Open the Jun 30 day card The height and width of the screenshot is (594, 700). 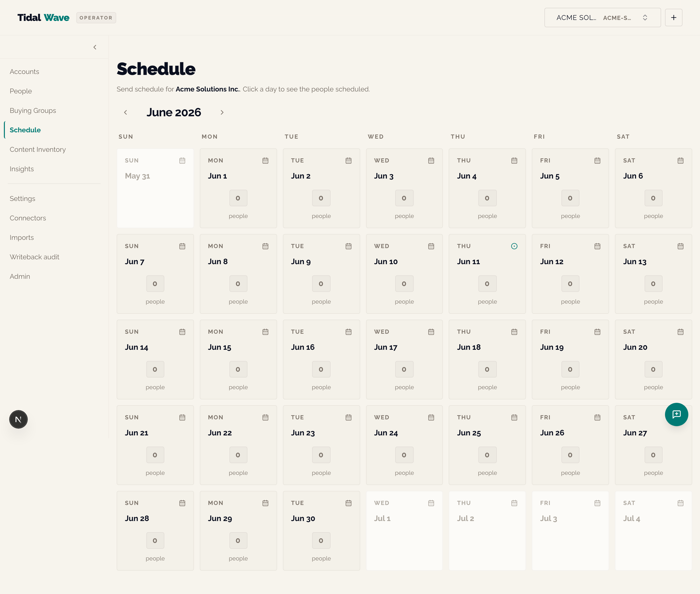[x=321, y=530]
